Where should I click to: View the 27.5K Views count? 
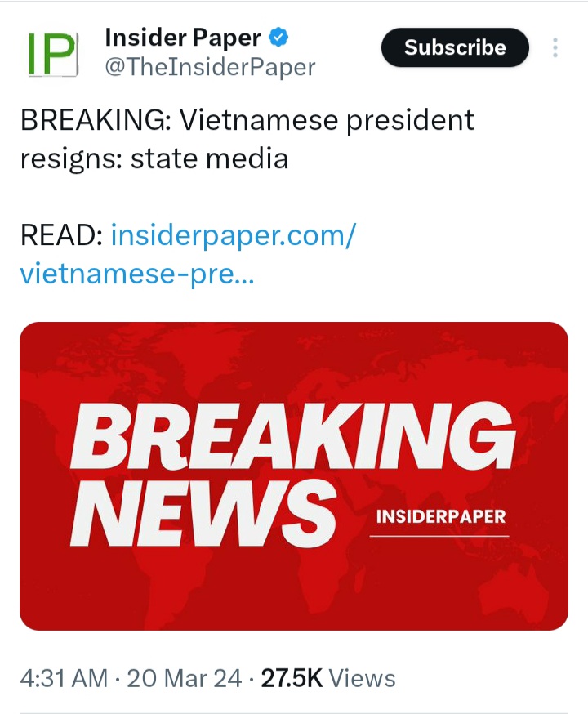328,678
